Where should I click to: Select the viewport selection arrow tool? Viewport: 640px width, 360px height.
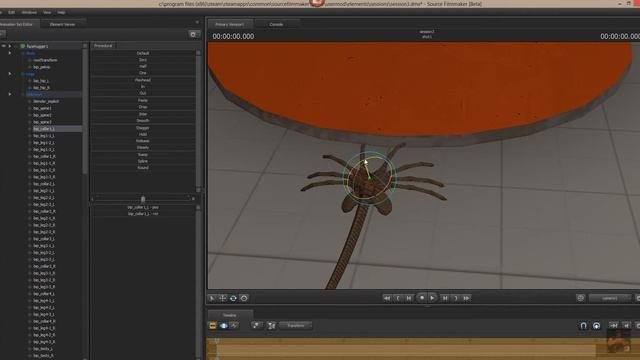212,298
